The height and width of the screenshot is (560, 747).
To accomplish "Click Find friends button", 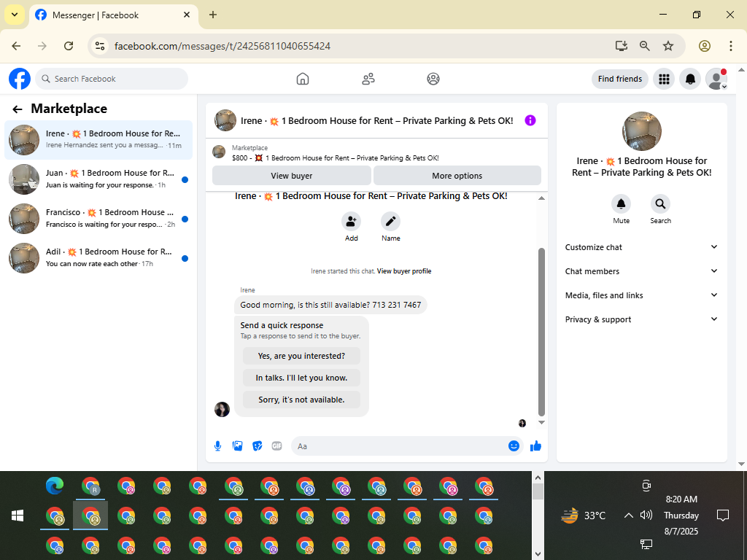I will [620, 79].
